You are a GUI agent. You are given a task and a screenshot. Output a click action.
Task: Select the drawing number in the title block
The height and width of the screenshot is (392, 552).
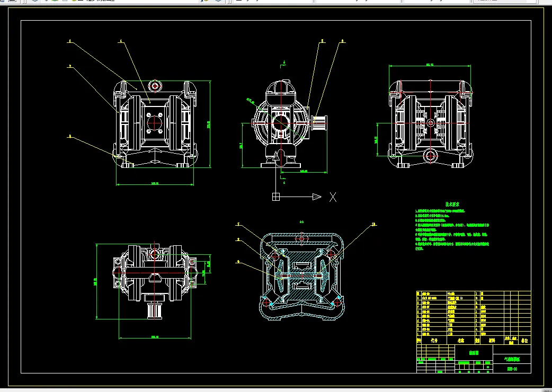pos(512,369)
